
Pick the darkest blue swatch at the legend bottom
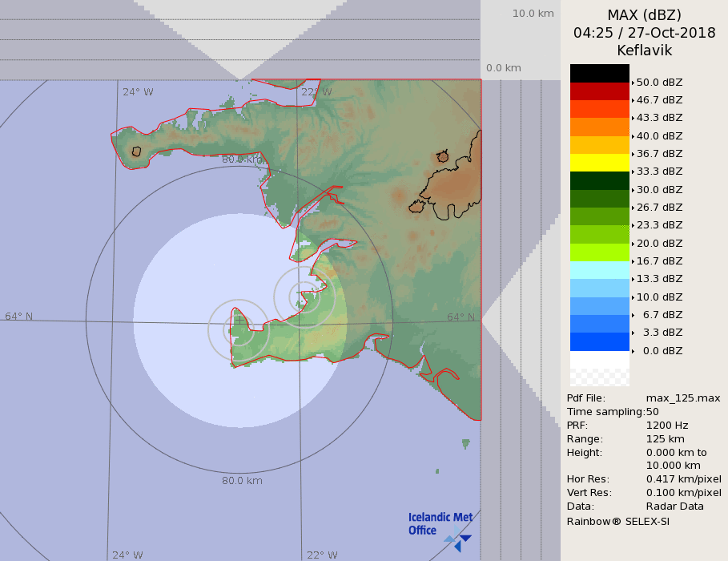click(x=599, y=341)
